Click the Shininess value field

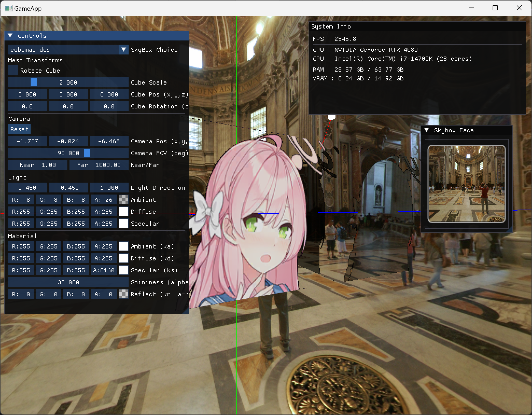(x=68, y=282)
